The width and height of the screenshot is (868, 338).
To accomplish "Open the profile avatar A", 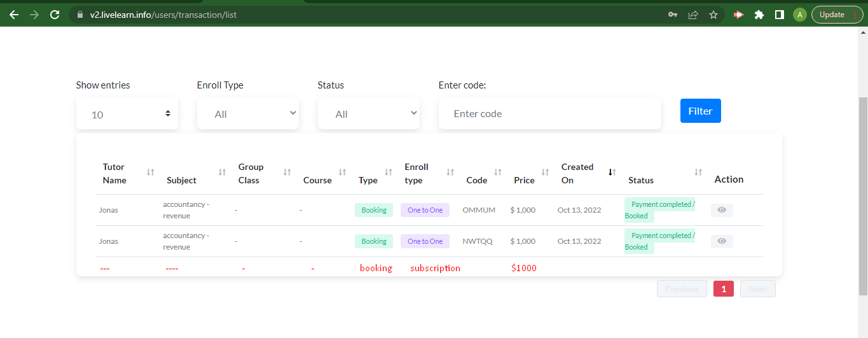I will (800, 15).
